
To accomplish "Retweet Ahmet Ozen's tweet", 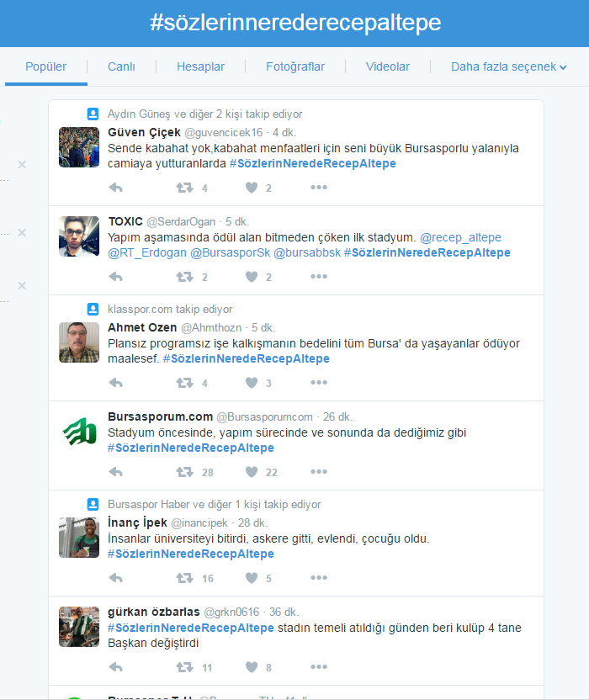I will [184, 383].
